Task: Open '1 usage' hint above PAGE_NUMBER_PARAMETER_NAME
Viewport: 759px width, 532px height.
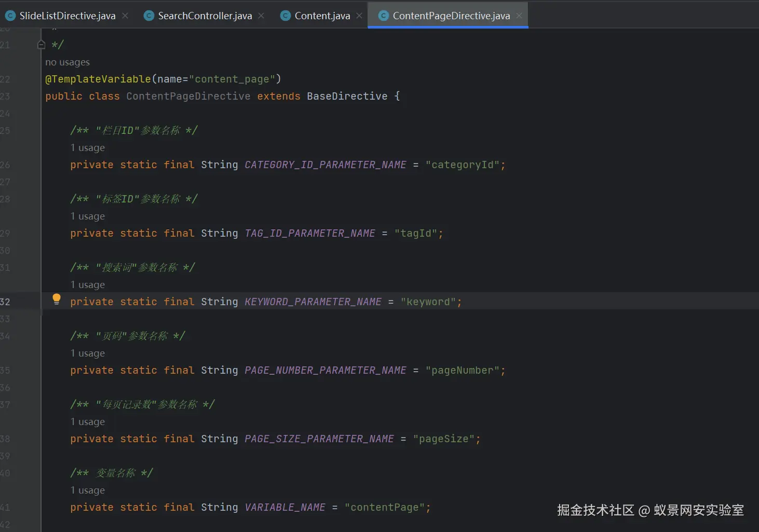Action: (88, 353)
